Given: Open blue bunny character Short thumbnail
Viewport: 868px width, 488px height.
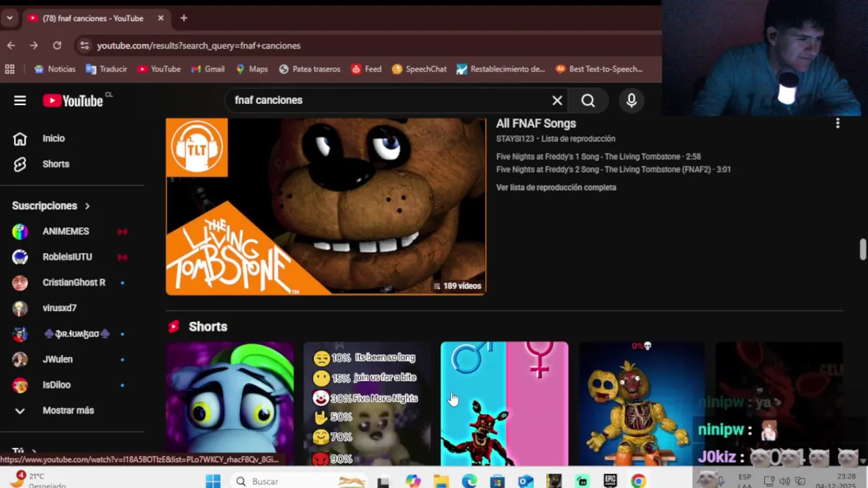Looking at the screenshot, I should tap(230, 404).
